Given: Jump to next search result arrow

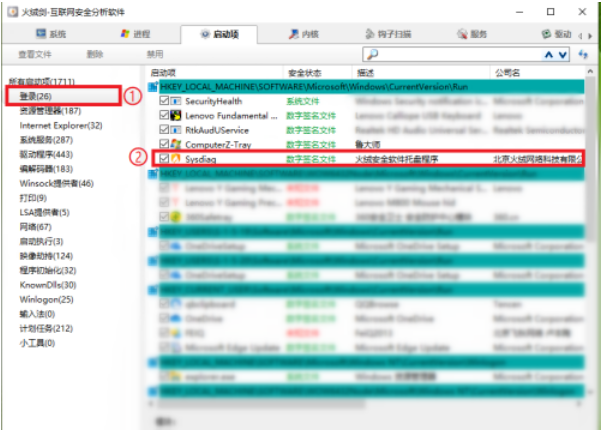Looking at the screenshot, I should point(563,55).
